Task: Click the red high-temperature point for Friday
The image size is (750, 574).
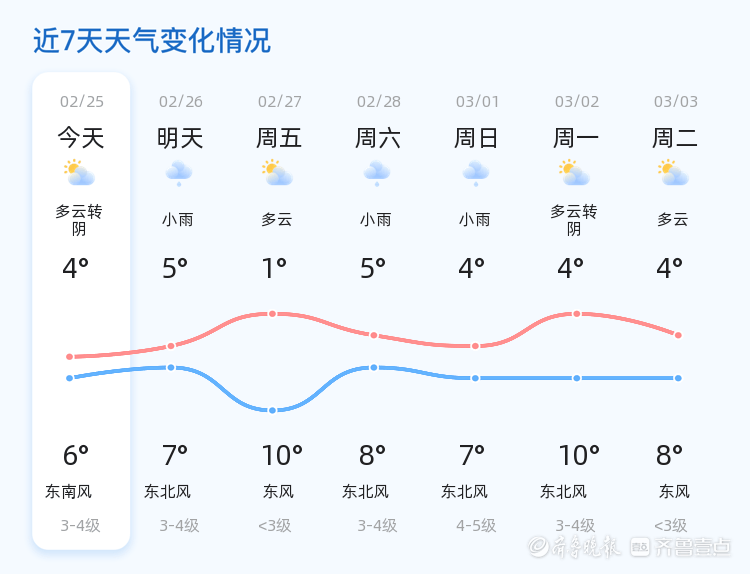Action: point(272,314)
